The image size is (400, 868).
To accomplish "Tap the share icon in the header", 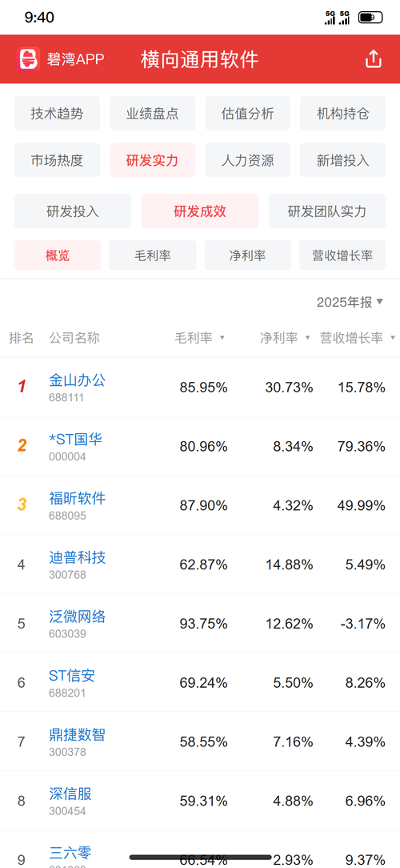I will [374, 59].
